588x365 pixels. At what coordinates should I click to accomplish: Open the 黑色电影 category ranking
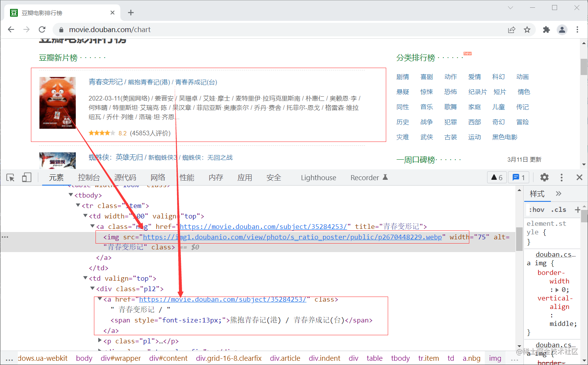coord(505,137)
